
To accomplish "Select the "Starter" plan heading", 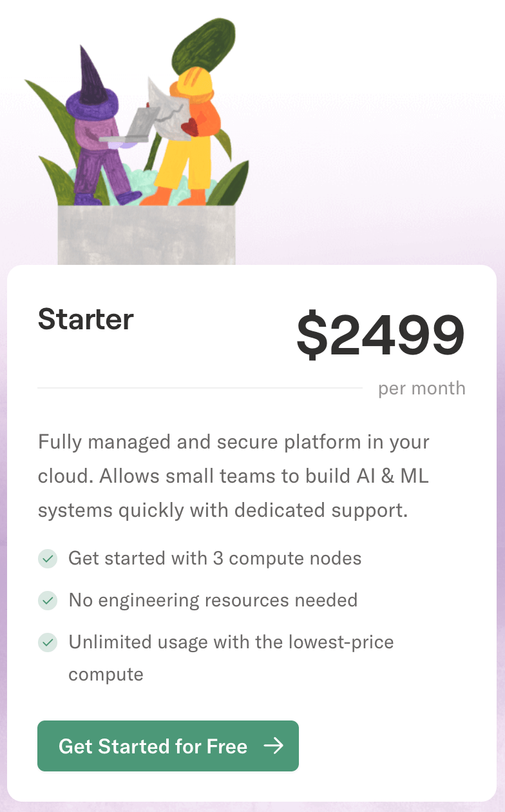I will (x=86, y=319).
